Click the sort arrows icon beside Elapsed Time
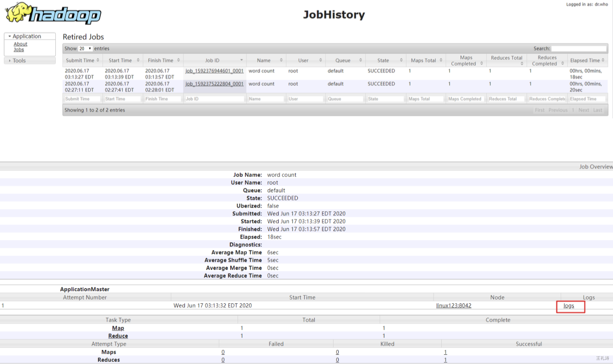Viewport: 613px width, 364px height. click(x=603, y=61)
